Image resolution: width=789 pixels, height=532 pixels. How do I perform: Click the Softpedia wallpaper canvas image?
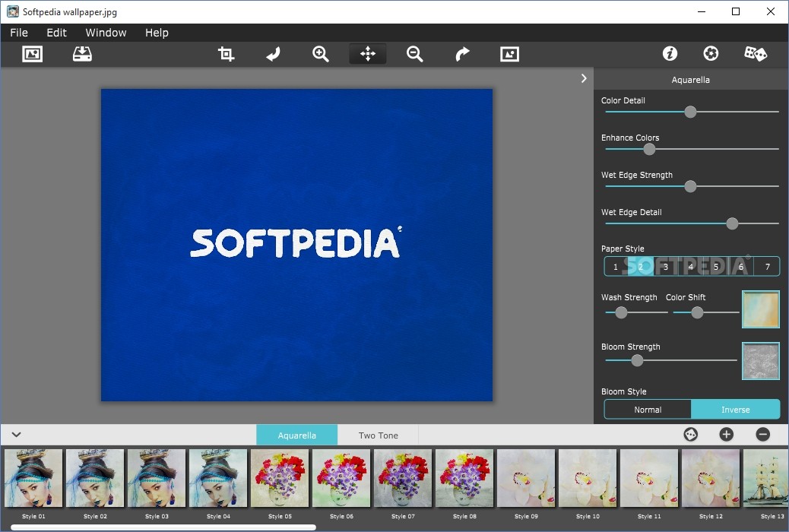(x=297, y=245)
